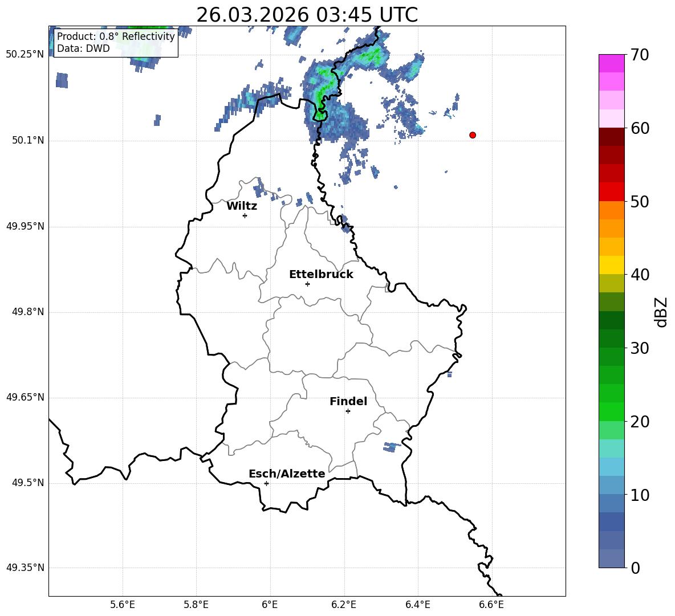Click the Esch/Alzette city label

[287, 474]
